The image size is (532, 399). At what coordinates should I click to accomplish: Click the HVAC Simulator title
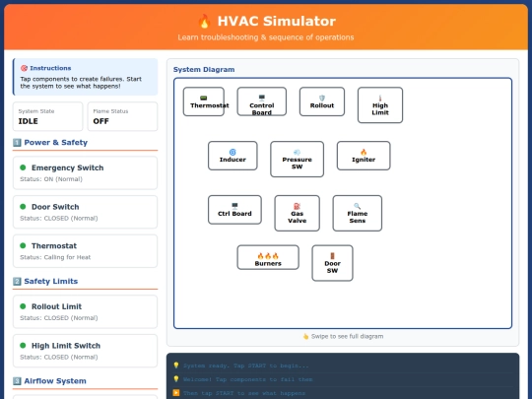pos(277,21)
